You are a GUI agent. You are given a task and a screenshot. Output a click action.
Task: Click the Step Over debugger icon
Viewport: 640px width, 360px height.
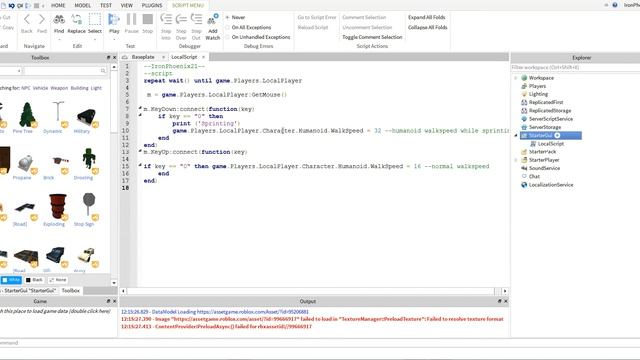(181, 19)
